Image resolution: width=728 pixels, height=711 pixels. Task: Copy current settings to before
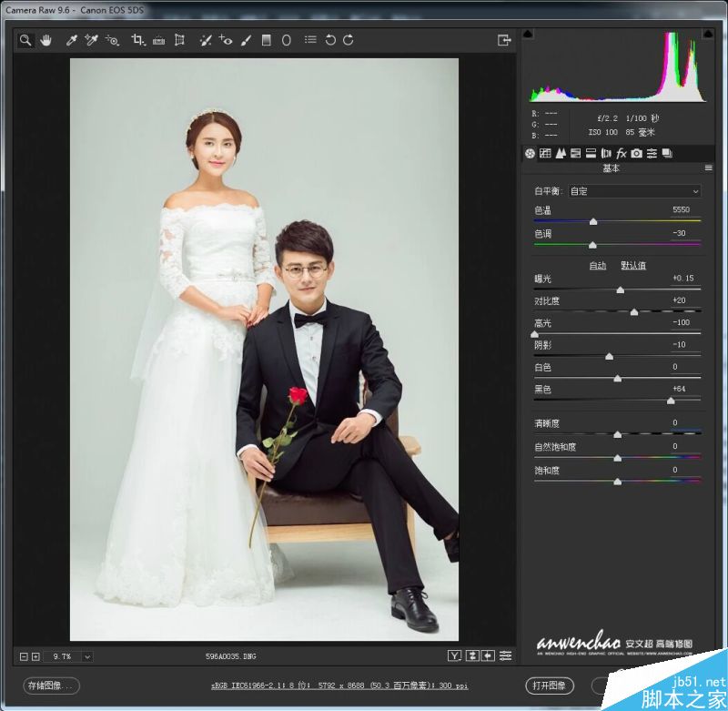tap(488, 655)
